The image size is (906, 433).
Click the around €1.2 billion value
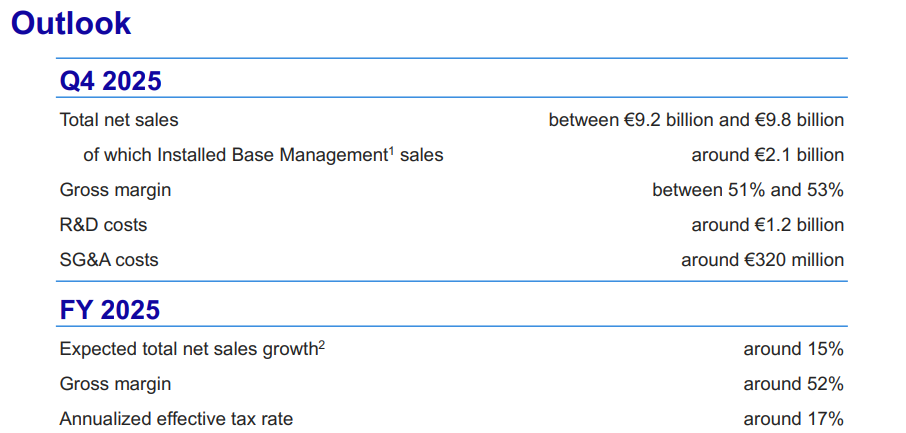pos(768,224)
